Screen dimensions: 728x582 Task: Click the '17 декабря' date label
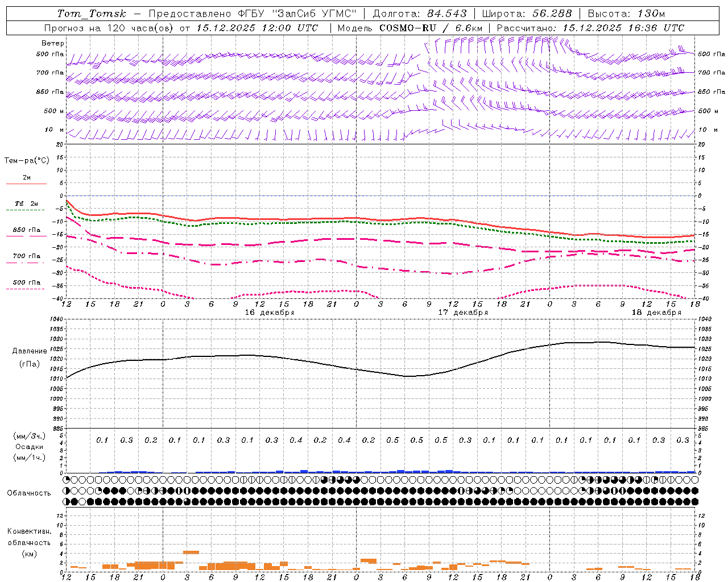(462, 313)
